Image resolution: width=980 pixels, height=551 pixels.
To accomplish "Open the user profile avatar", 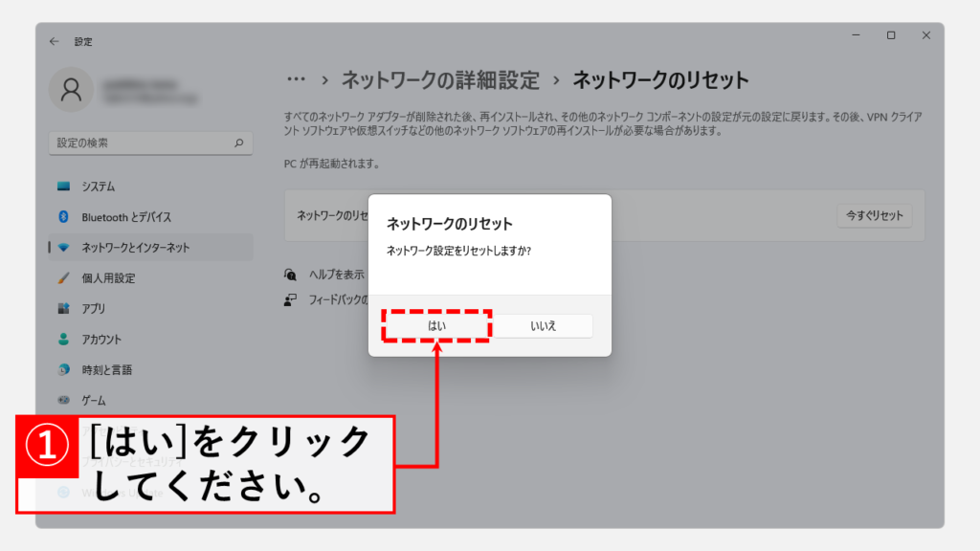I will coord(71,90).
